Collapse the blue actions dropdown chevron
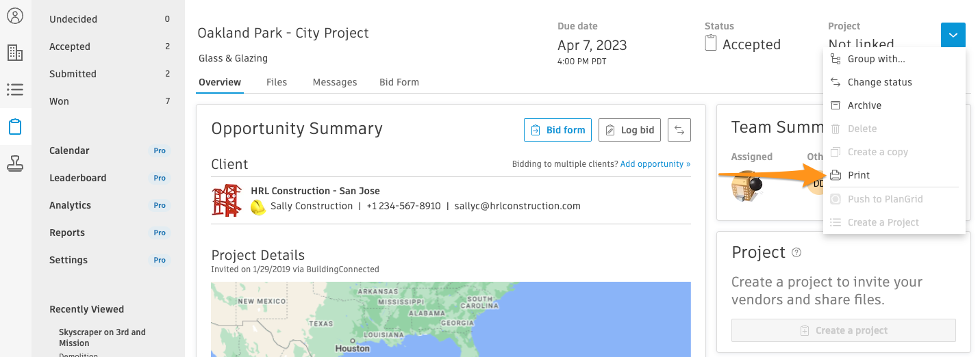 coord(953,35)
